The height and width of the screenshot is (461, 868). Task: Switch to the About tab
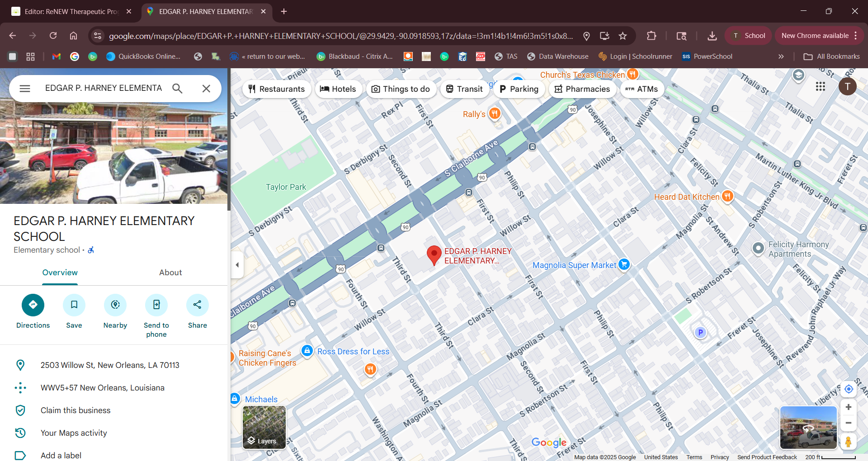tap(170, 273)
